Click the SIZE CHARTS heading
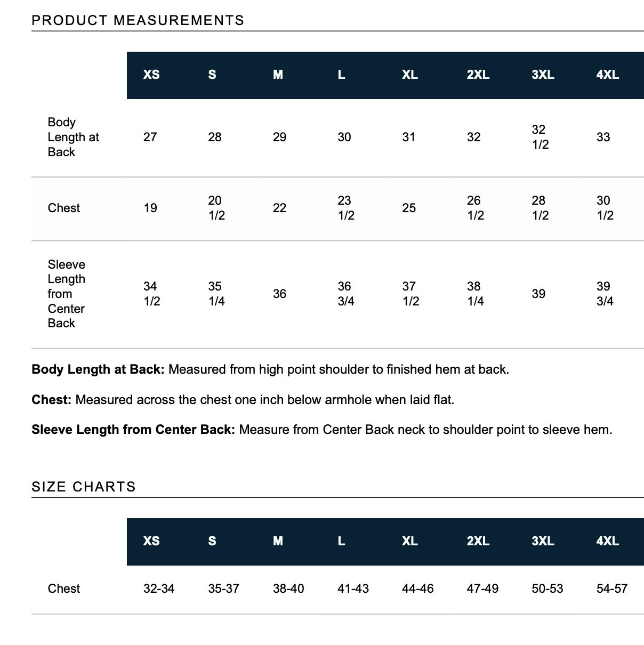The height and width of the screenshot is (645, 644). [x=84, y=487]
